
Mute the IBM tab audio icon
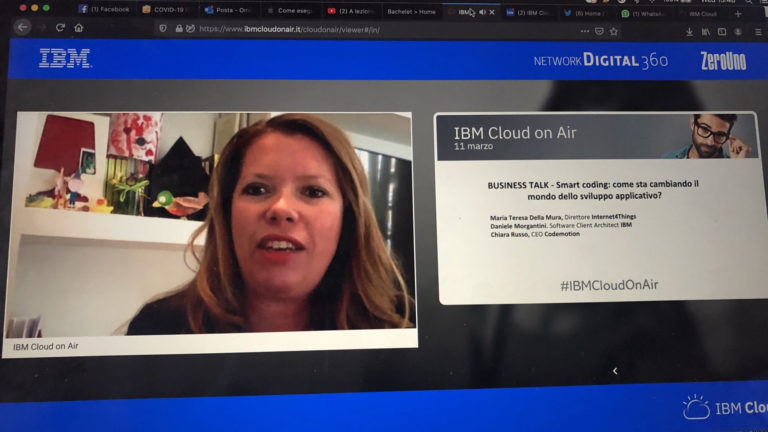(x=482, y=12)
